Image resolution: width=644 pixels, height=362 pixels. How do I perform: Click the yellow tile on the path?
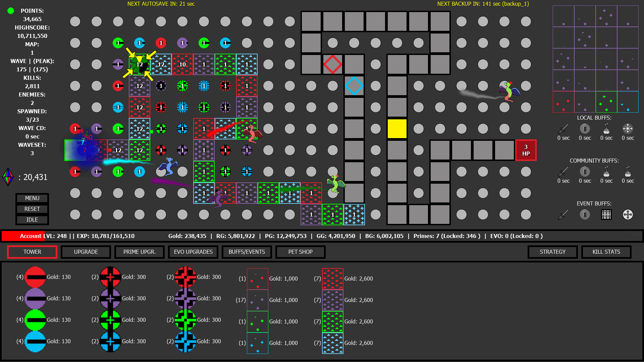coord(397,129)
